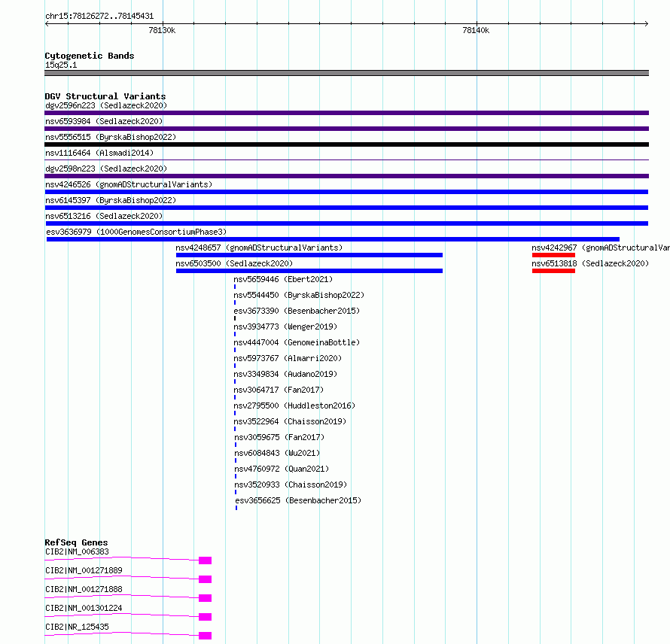The height and width of the screenshot is (644, 670).
Task: Select nsv6513818 (Sedlazeck2020) label
Action: pyautogui.click(x=590, y=263)
